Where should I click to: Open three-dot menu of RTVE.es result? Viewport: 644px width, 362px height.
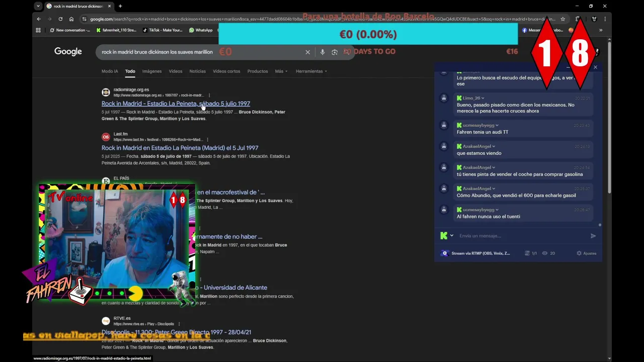pos(179,324)
